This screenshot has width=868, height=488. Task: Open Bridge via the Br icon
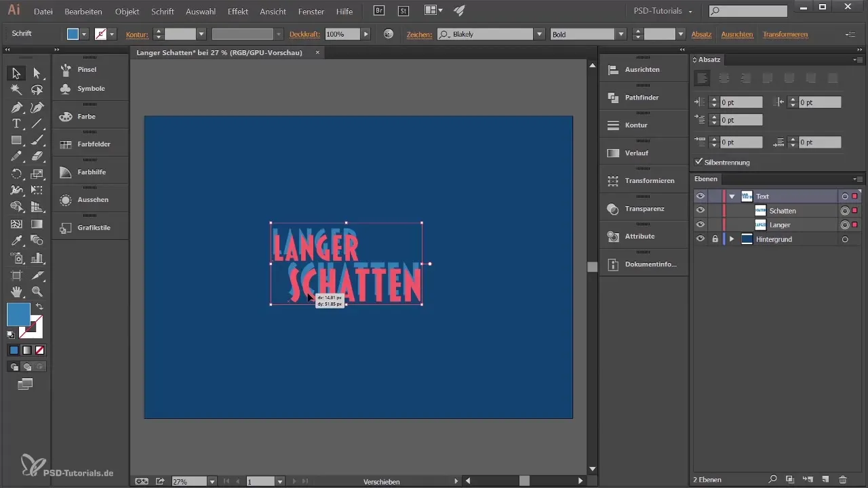[x=380, y=11]
